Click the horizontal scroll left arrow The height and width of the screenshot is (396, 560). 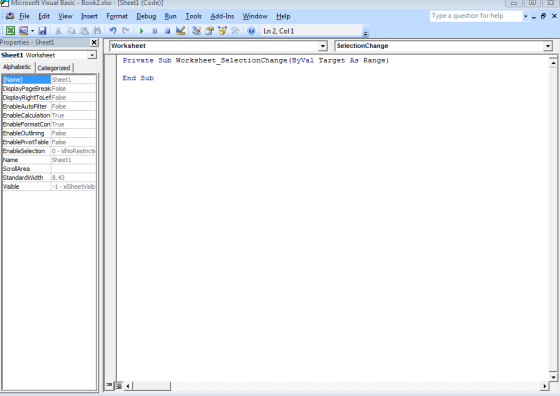pyautogui.click(x=128, y=386)
